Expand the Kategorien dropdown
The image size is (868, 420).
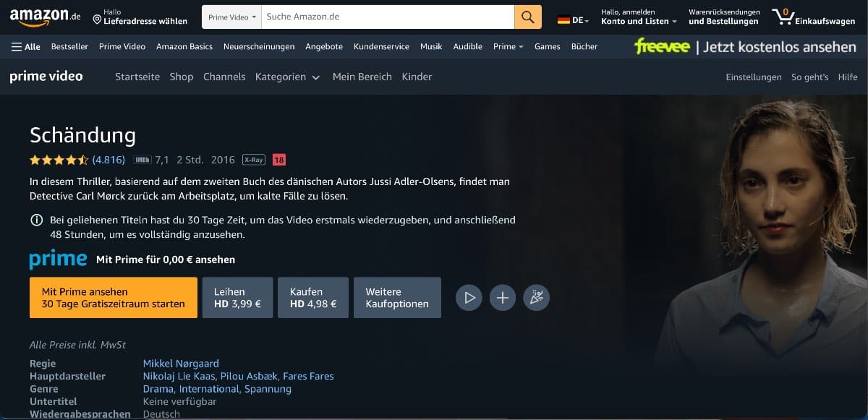pos(287,77)
